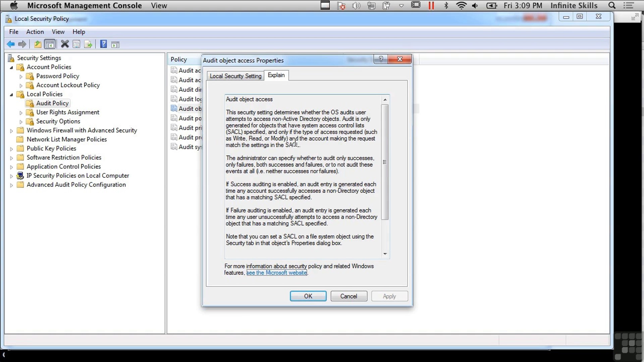Click the Wi-Fi status icon
The height and width of the screenshot is (362, 644).
coord(461,5)
